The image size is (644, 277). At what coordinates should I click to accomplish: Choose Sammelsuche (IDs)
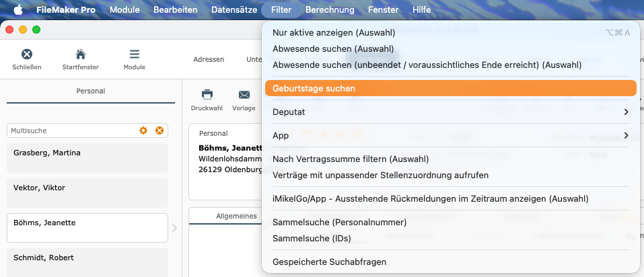tap(451, 239)
